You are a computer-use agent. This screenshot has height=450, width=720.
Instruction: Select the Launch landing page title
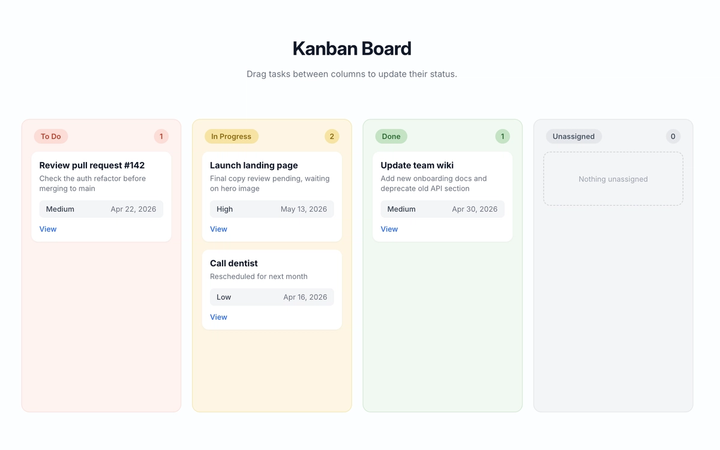[x=254, y=165]
